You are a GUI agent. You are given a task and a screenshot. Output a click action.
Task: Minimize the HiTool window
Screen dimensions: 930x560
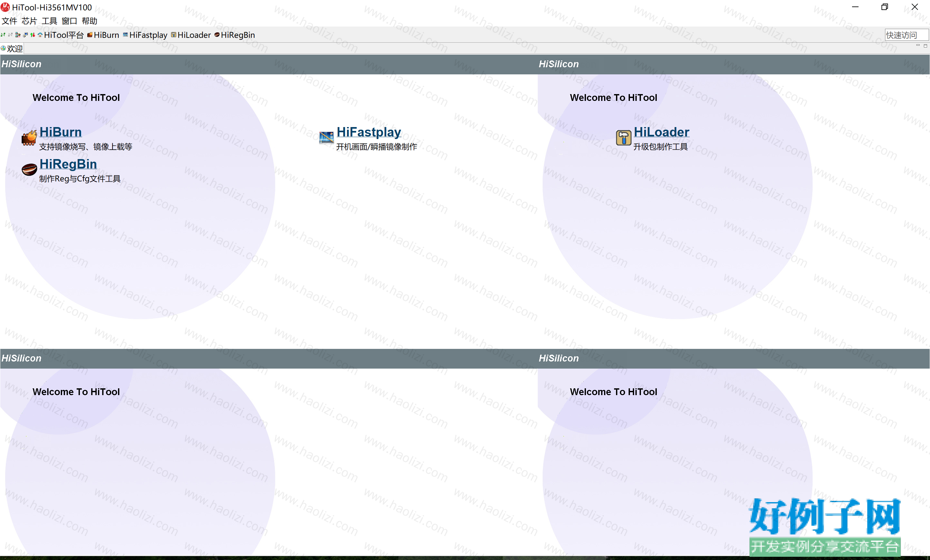pos(855,7)
